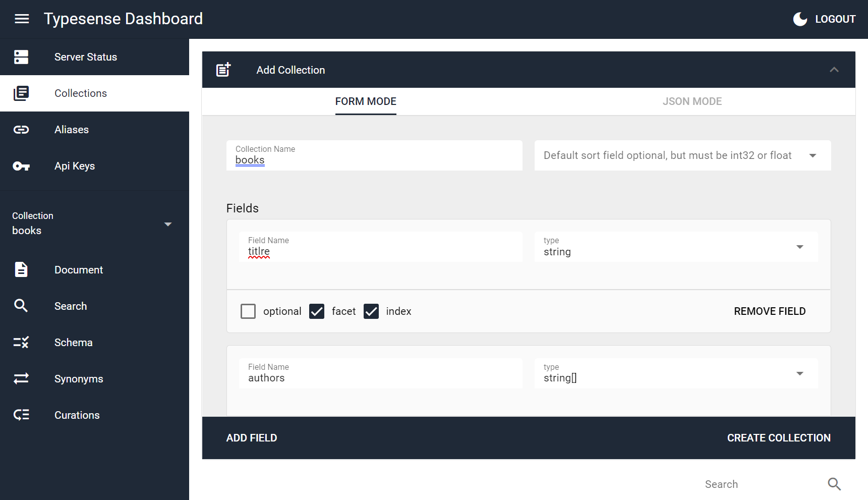Uncheck the index checkbox
Viewport: 868px width, 500px height.
tap(371, 311)
